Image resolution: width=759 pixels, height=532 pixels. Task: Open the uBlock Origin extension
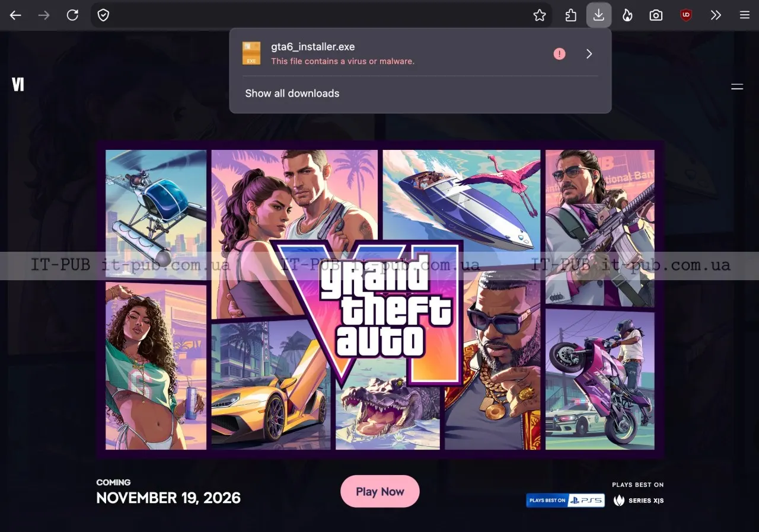tap(686, 15)
